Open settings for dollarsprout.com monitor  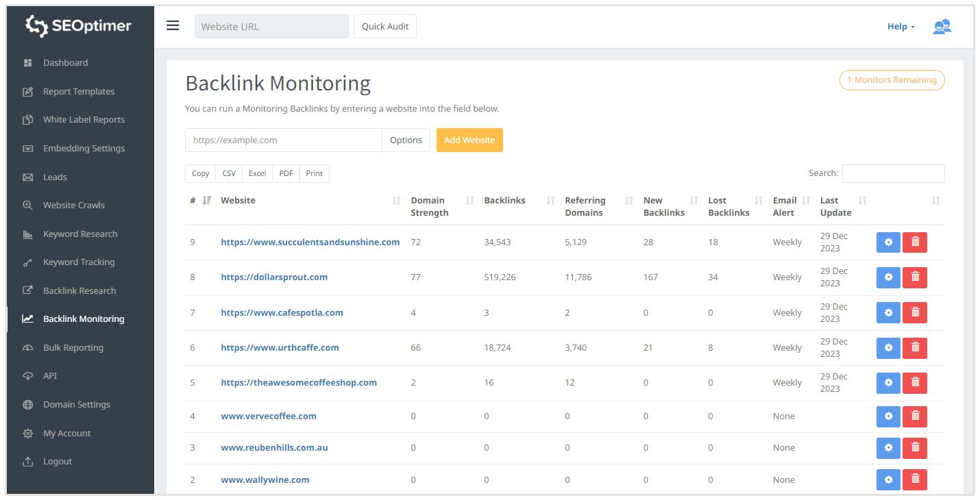tap(888, 277)
